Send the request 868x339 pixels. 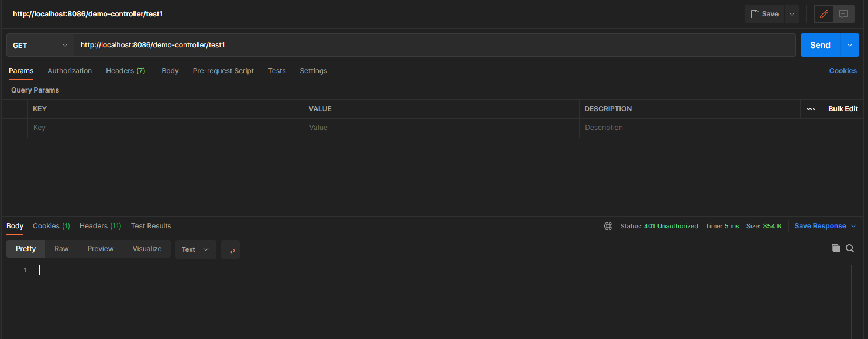(820, 45)
